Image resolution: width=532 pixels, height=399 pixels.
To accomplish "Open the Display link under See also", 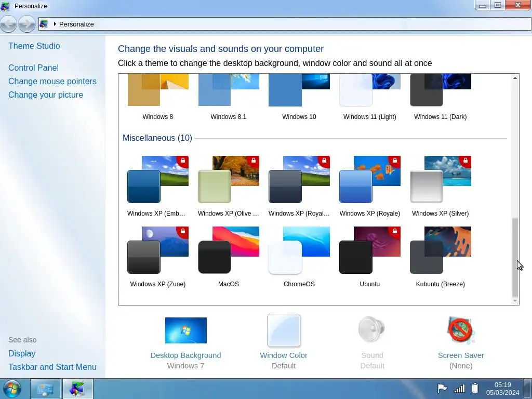I will tap(22, 353).
